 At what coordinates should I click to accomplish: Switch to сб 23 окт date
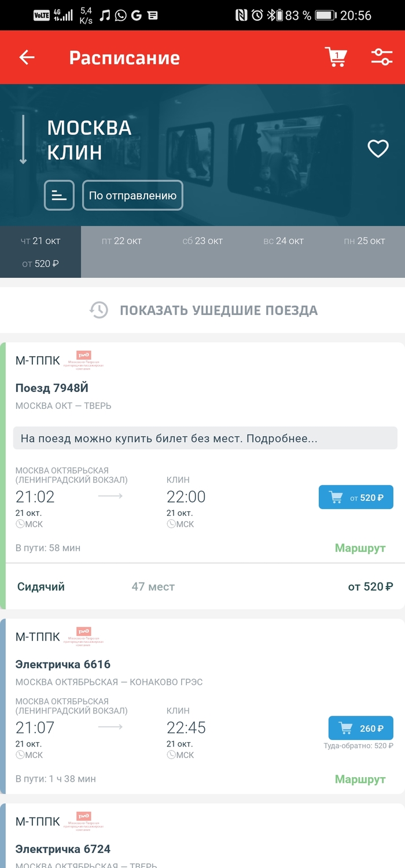203,241
